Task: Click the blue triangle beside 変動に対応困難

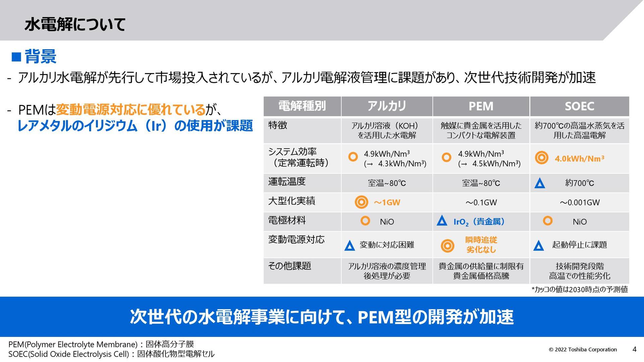Action: [350, 246]
